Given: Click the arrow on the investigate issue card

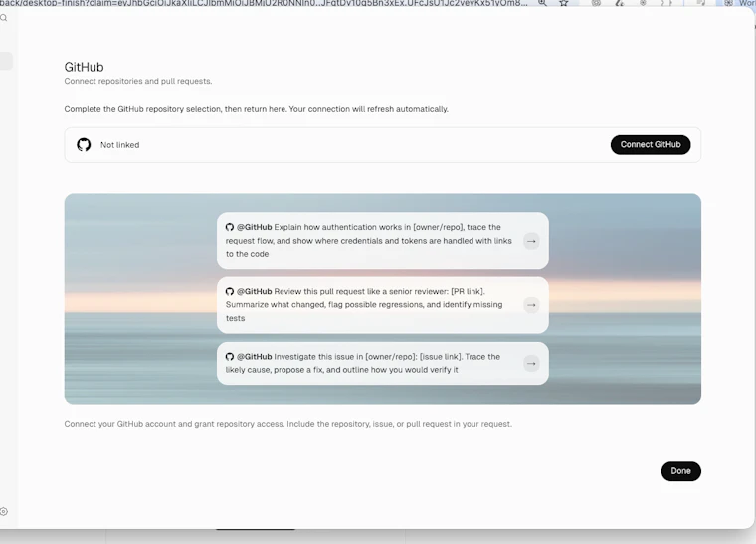Looking at the screenshot, I should tap(531, 363).
